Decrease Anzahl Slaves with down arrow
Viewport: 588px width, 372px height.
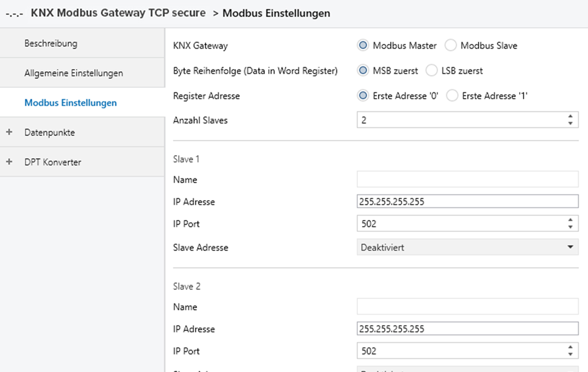[x=570, y=123]
